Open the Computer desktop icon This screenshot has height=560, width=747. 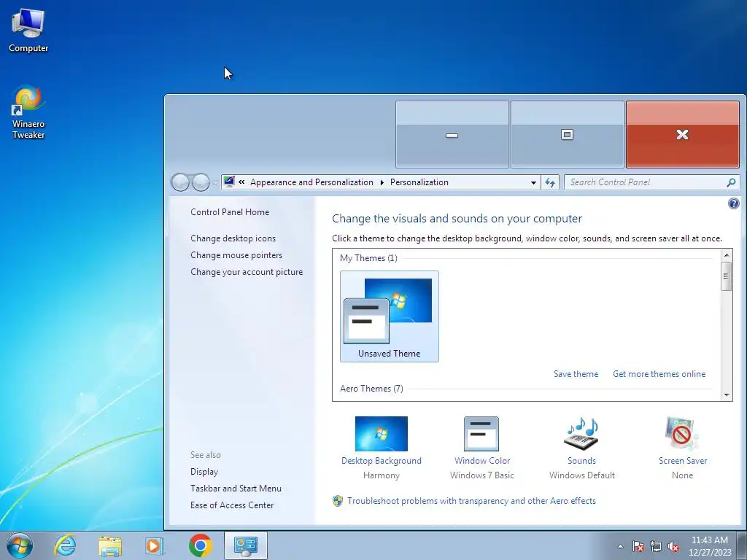(28, 31)
